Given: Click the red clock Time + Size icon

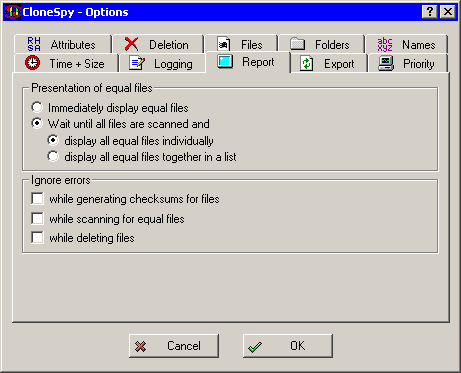Looking at the screenshot, I should coord(33,63).
